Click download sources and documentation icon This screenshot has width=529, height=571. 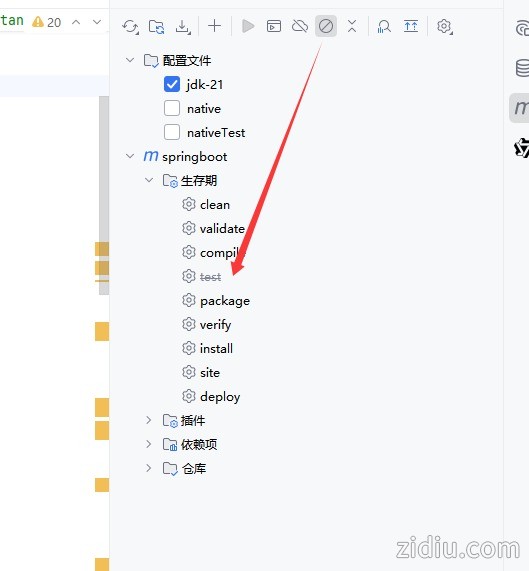tap(183, 27)
